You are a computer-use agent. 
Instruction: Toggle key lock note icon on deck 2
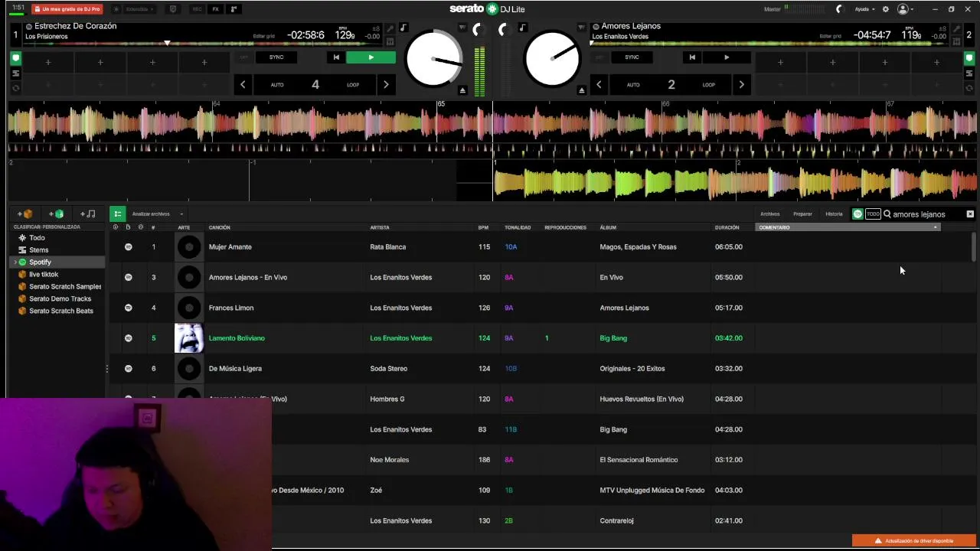(522, 28)
